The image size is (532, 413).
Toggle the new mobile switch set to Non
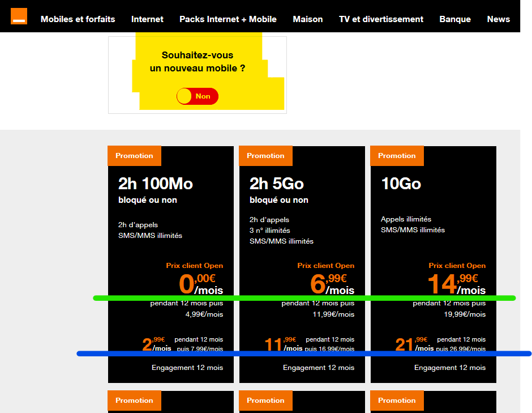(198, 96)
